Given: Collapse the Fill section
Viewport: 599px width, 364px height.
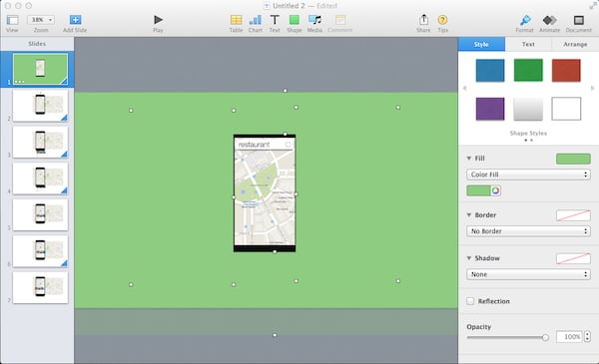Looking at the screenshot, I should click(x=469, y=159).
